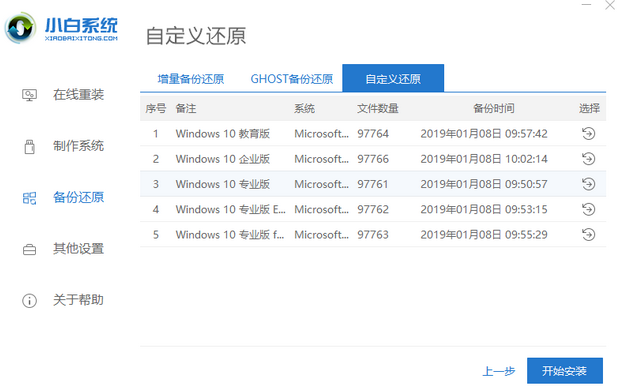
Task: Click the 文件数量 column header
Action: 378,108
